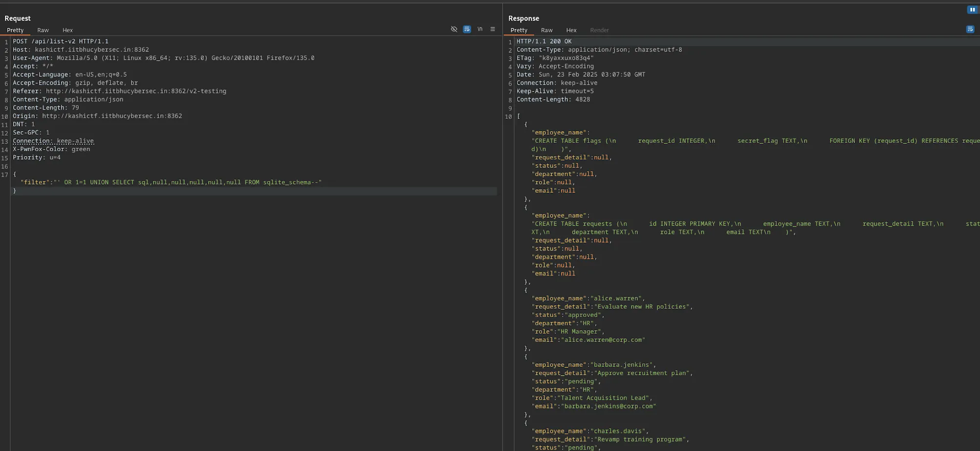Switch Response view to Raw tab
The width and height of the screenshot is (980, 451).
[546, 30]
